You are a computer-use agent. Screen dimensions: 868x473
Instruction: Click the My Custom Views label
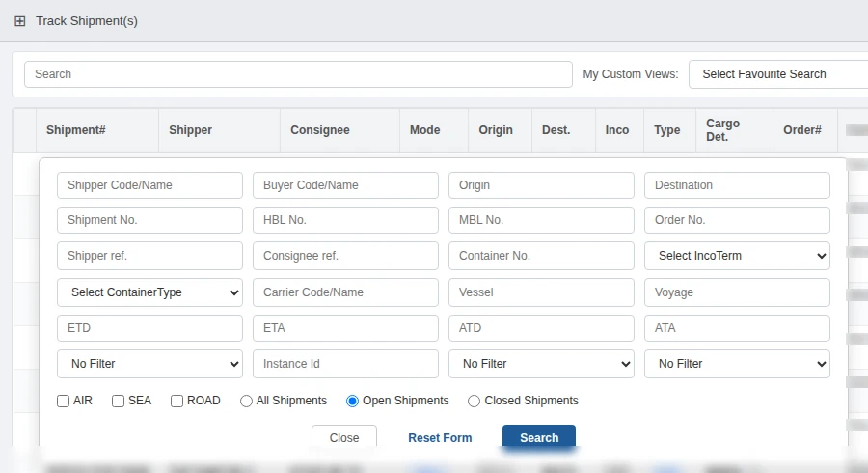point(631,74)
